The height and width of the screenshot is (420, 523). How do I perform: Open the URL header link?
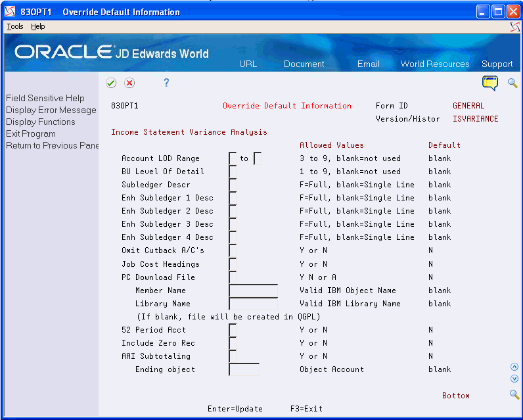coord(248,64)
